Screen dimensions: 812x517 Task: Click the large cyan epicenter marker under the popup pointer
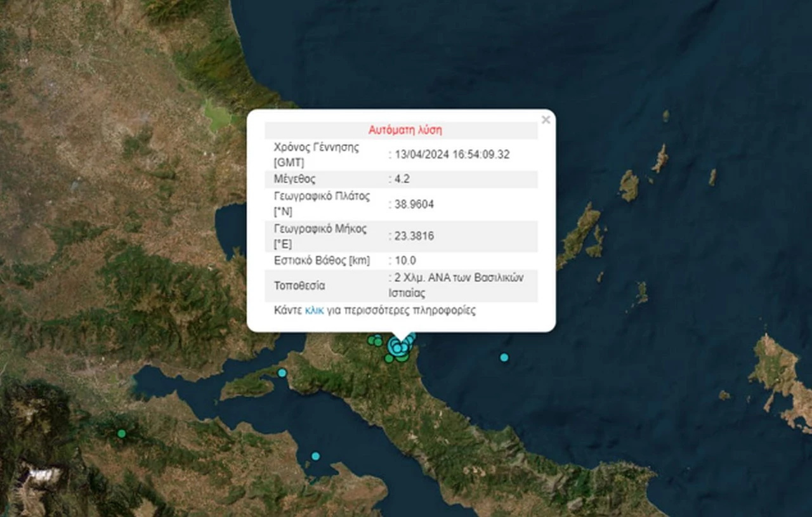pyautogui.click(x=397, y=347)
